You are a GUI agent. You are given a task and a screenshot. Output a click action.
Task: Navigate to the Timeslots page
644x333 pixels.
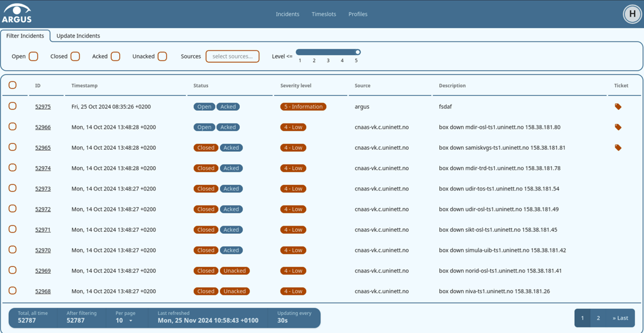[x=324, y=14]
